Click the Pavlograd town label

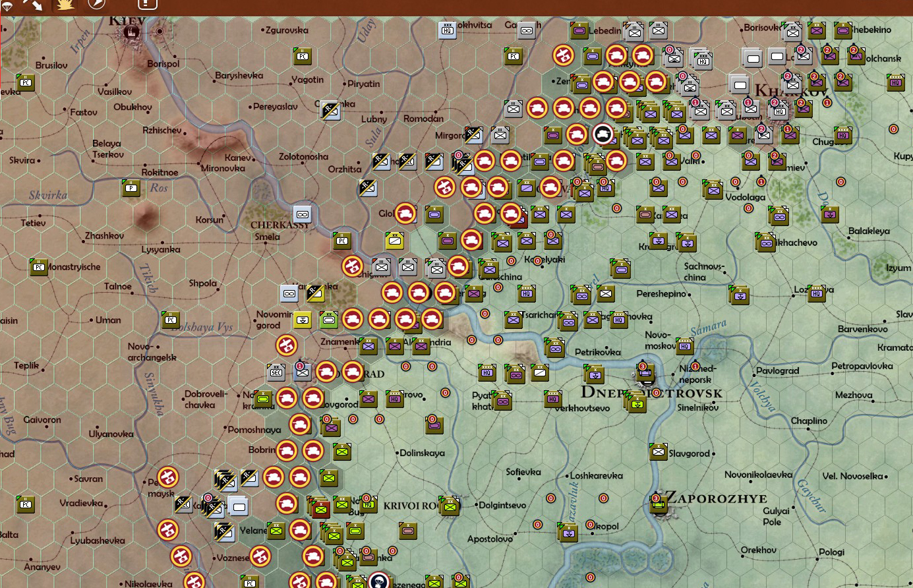(x=777, y=371)
